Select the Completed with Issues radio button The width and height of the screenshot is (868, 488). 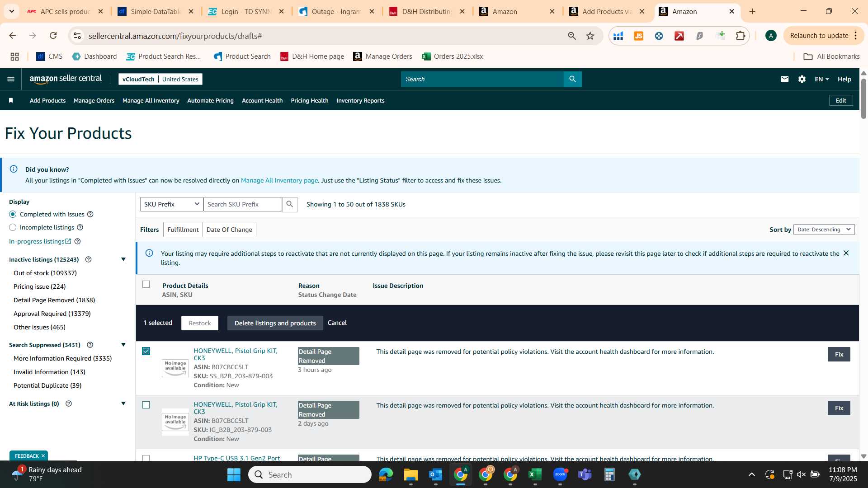[x=13, y=214]
